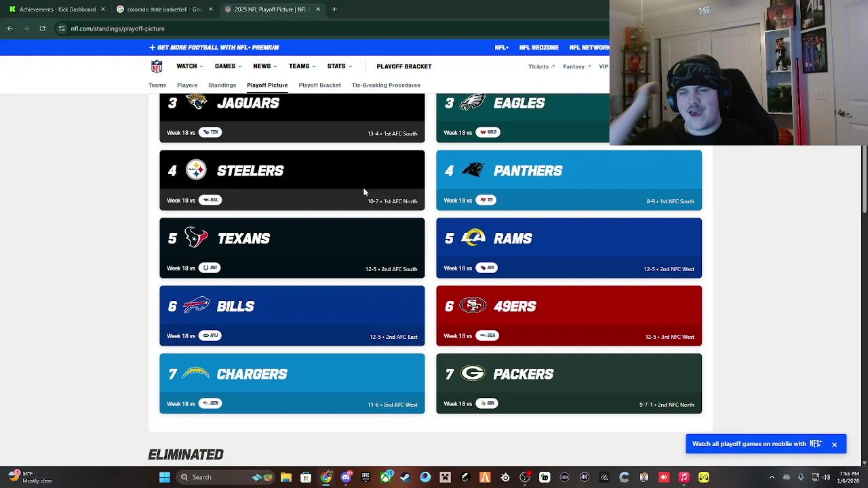Click the WAS opponent badge on Eagles card
The width and height of the screenshot is (868, 488).
pyautogui.click(x=488, y=132)
